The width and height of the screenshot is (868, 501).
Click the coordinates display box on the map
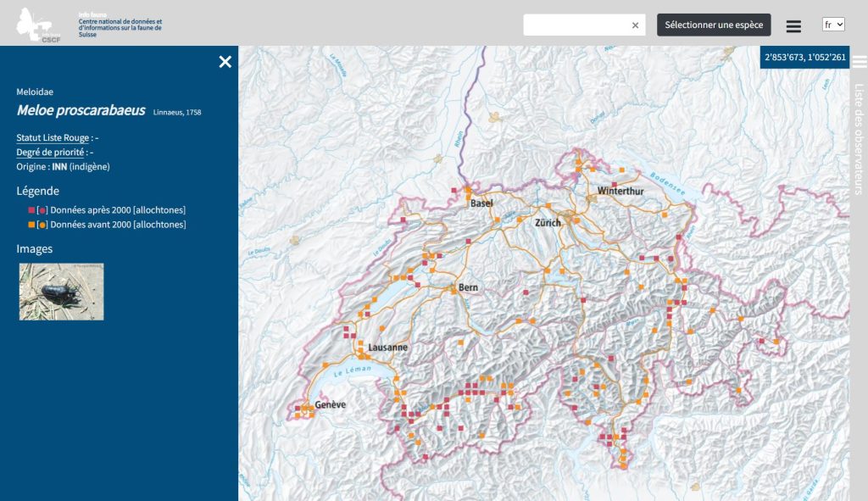point(804,58)
